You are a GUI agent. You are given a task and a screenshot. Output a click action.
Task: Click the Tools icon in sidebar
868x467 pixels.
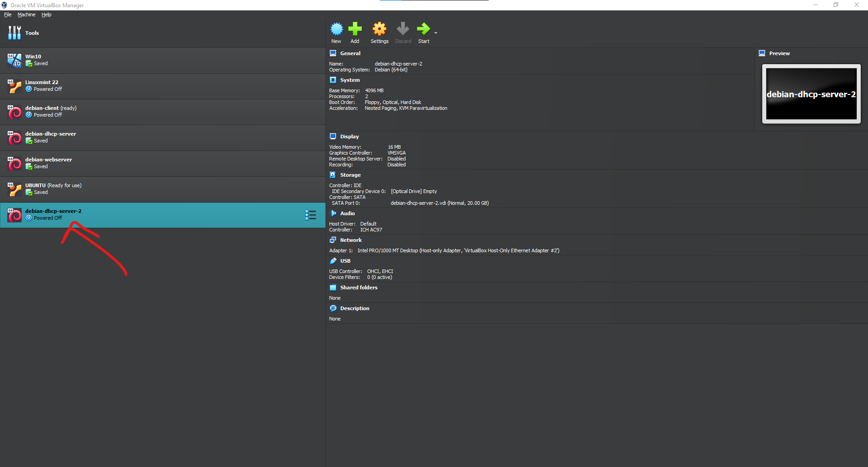point(14,33)
